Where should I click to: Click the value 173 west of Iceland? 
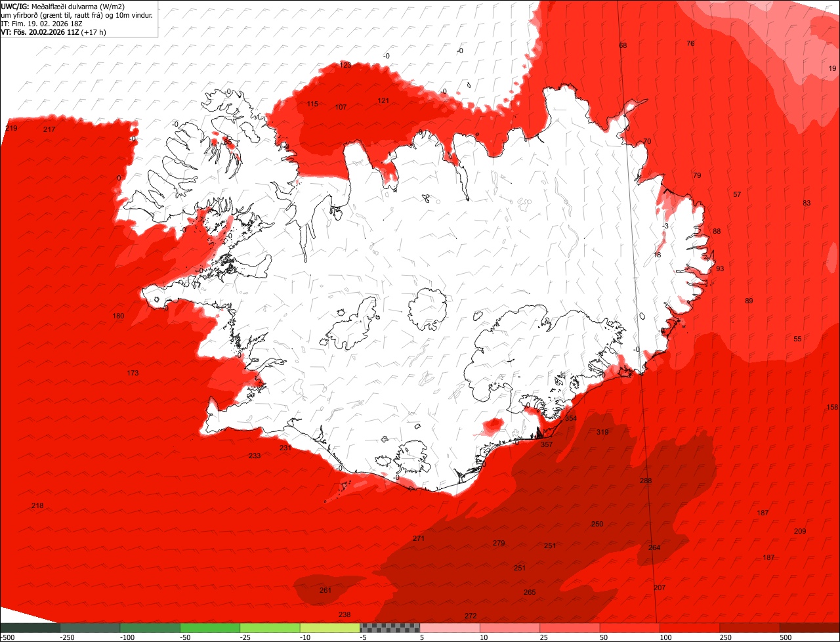[133, 374]
